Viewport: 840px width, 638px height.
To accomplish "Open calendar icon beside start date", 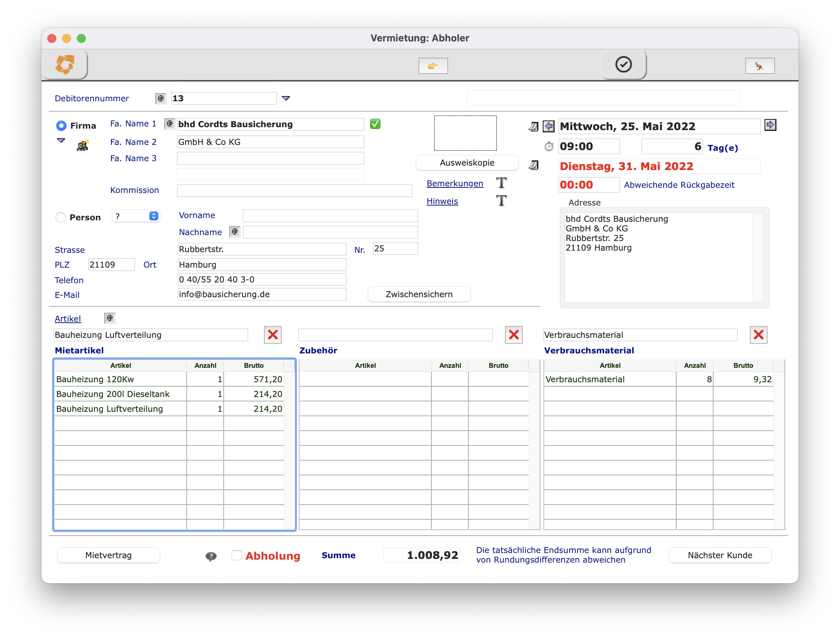I will click(x=534, y=127).
